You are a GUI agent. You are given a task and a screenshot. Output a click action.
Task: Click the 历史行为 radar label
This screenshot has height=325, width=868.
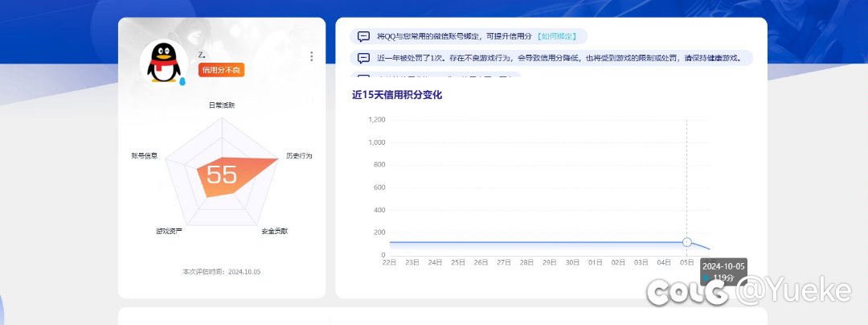[x=299, y=155]
